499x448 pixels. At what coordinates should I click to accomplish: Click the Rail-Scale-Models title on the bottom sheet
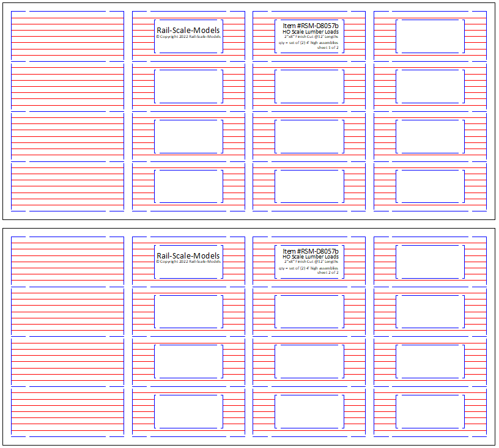pos(188,256)
